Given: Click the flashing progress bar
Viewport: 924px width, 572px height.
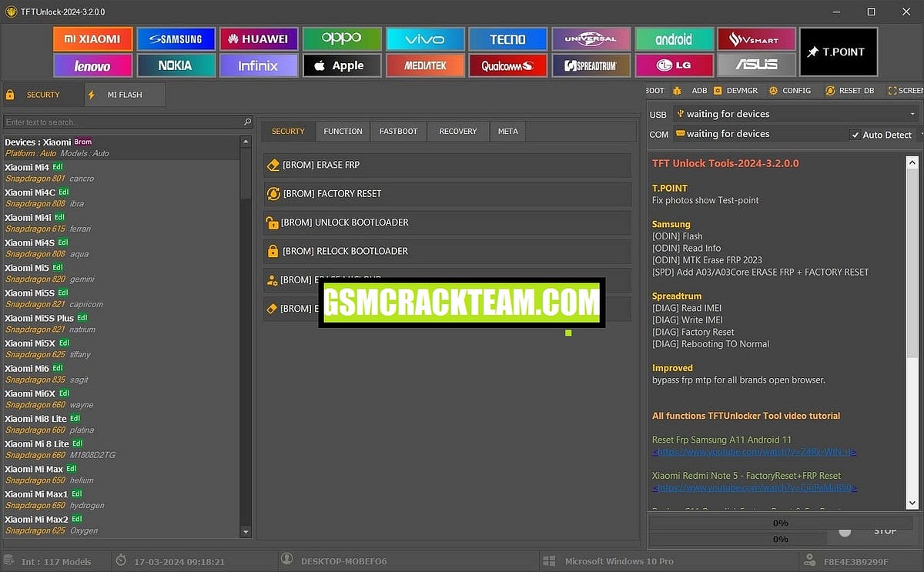Looking at the screenshot, I should click(780, 523).
